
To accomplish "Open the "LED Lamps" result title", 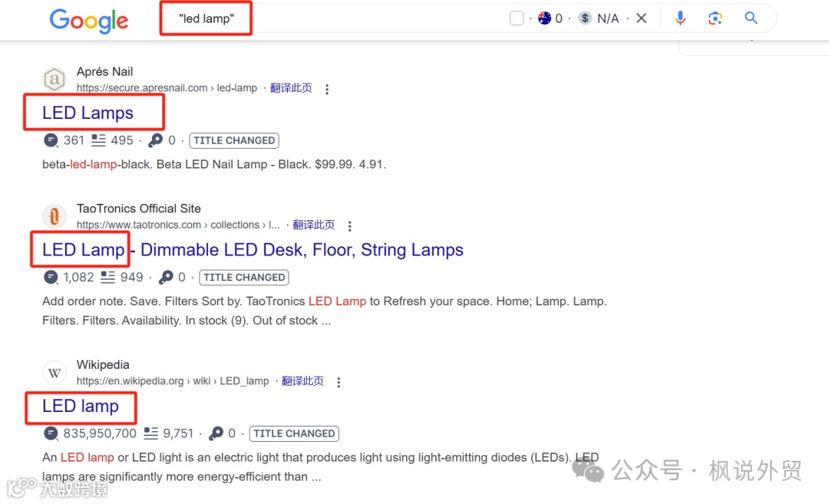I will coord(88,113).
